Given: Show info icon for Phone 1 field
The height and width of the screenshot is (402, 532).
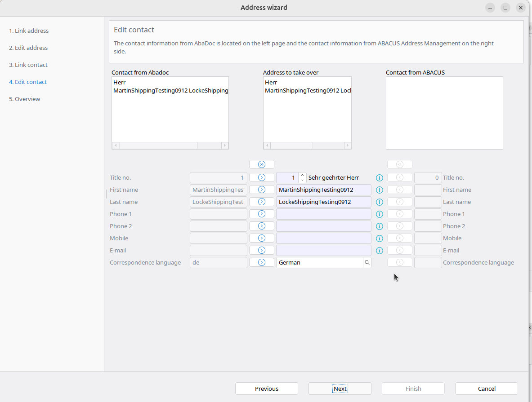Looking at the screenshot, I should 379,214.
